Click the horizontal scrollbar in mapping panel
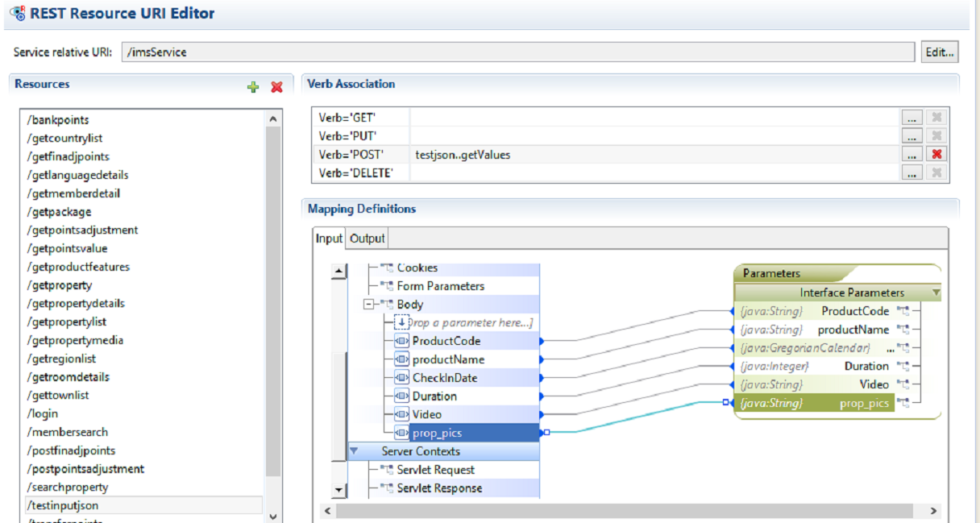The width and height of the screenshot is (980, 523). point(629,511)
